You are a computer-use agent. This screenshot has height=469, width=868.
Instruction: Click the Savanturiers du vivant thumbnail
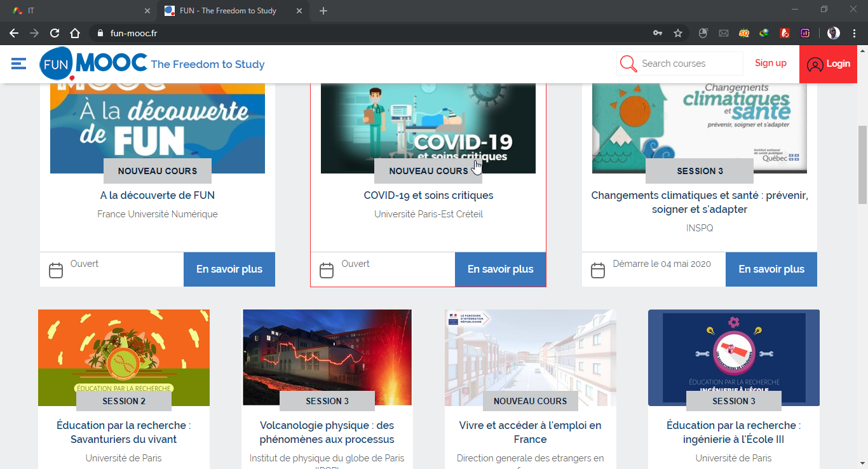click(124, 358)
